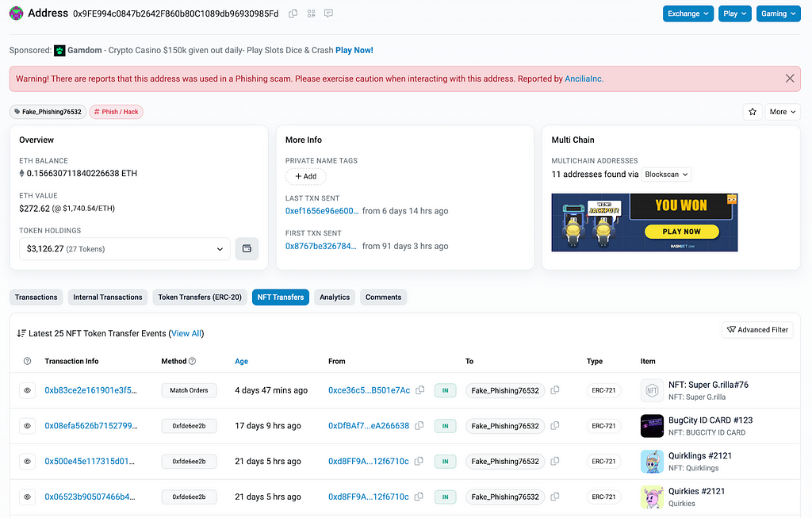Copy From address in Quirklings #2121 row
Screen dimensions: 812x518
pos(419,461)
